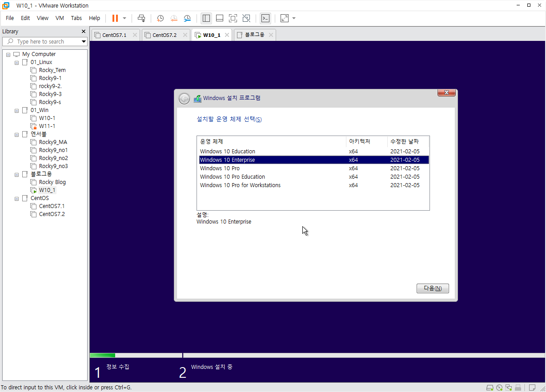Toggle the console view icon

point(265,18)
